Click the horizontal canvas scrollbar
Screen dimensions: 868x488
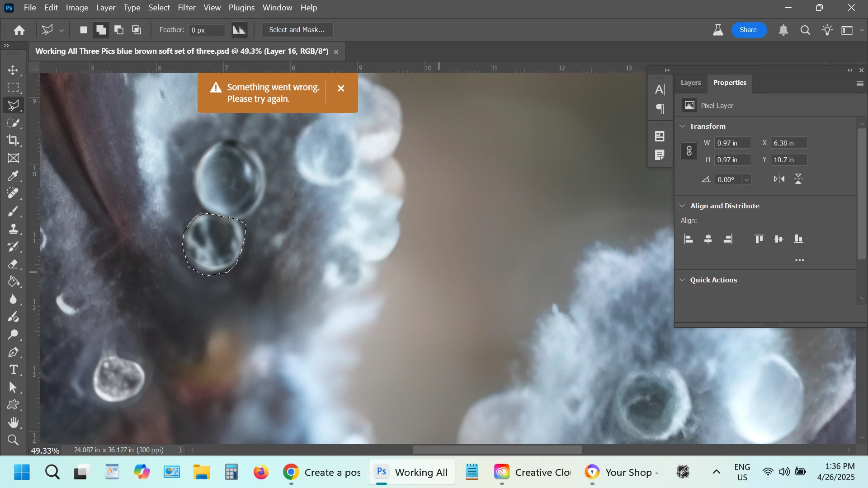[497, 450]
